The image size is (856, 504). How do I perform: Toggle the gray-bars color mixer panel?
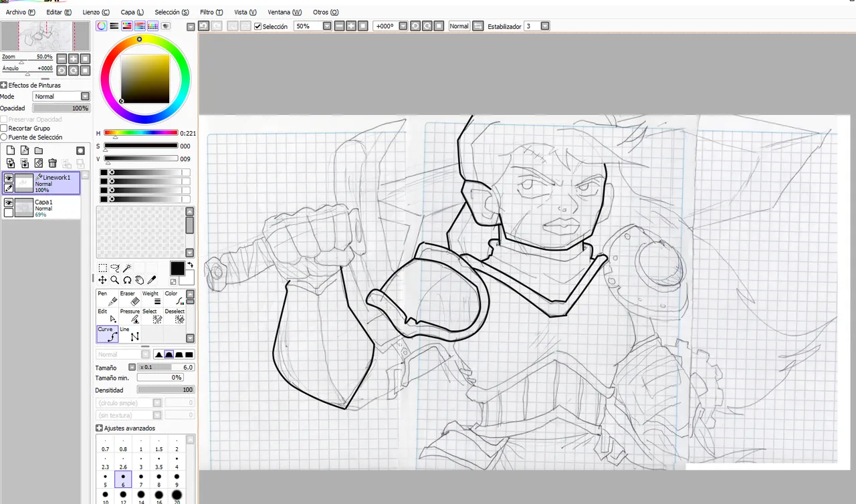pos(140,26)
